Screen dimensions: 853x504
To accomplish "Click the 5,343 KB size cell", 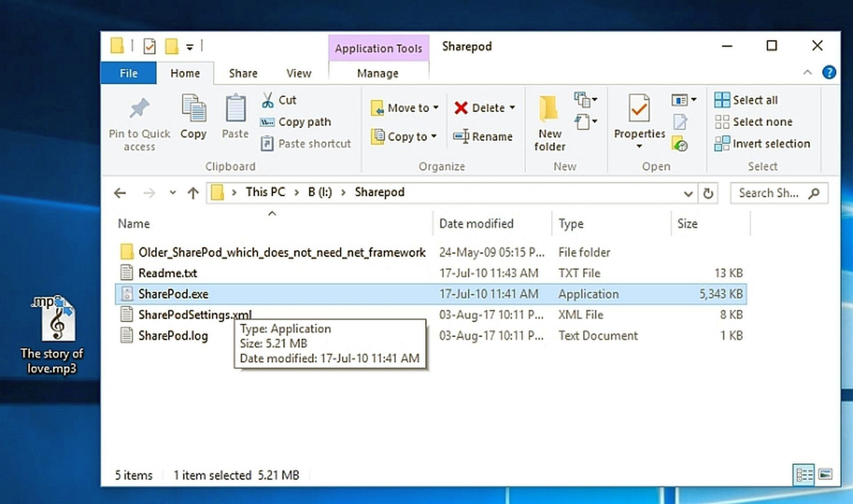I will pos(721,294).
